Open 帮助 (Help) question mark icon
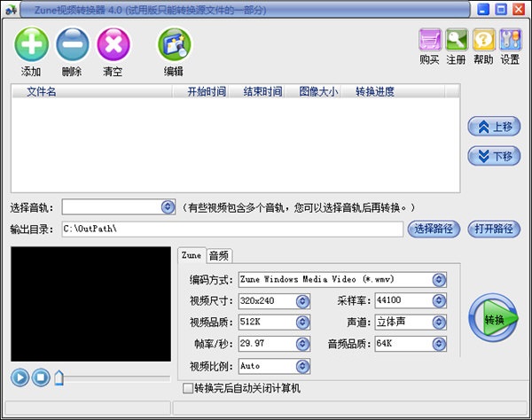The height and width of the screenshot is (420, 532). pyautogui.click(x=483, y=40)
